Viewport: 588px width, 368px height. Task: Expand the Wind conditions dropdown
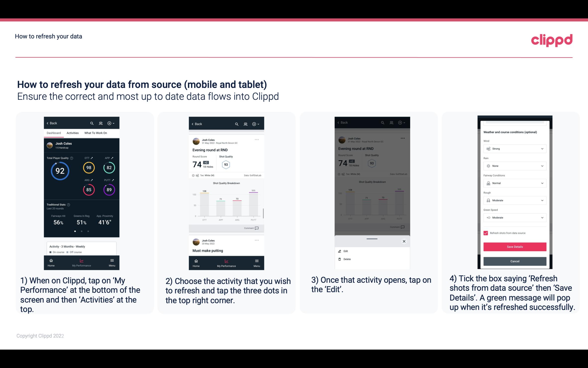(x=514, y=148)
